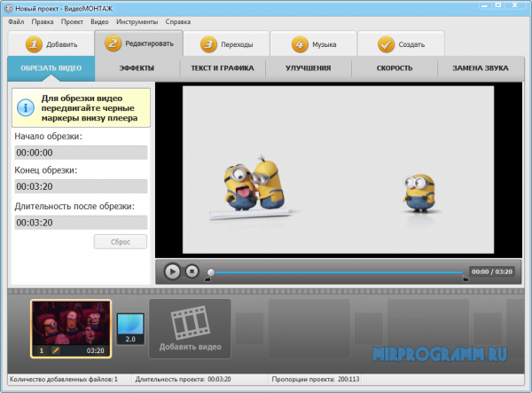Click the 2.0 transition tile between clips
The width and height of the screenshot is (532, 393).
[130, 329]
